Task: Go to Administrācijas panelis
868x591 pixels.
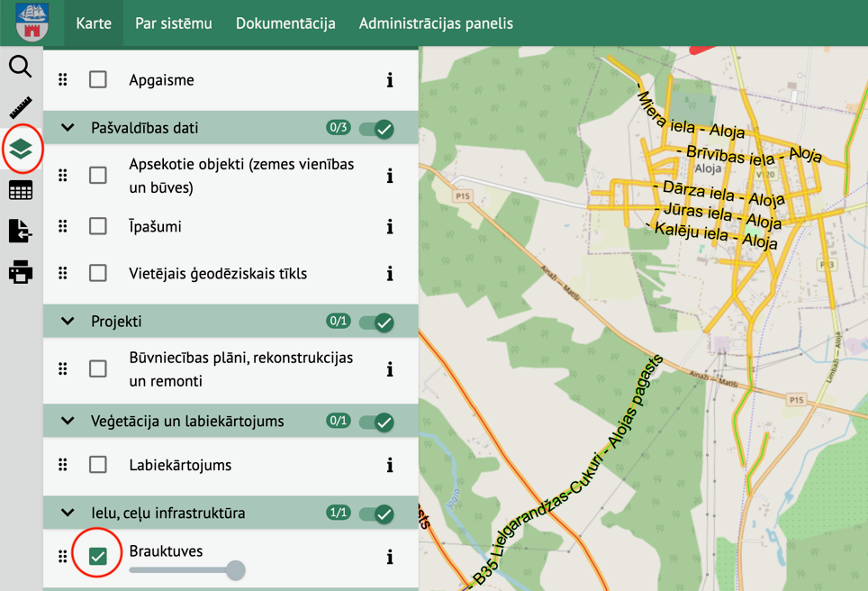Action: tap(436, 23)
